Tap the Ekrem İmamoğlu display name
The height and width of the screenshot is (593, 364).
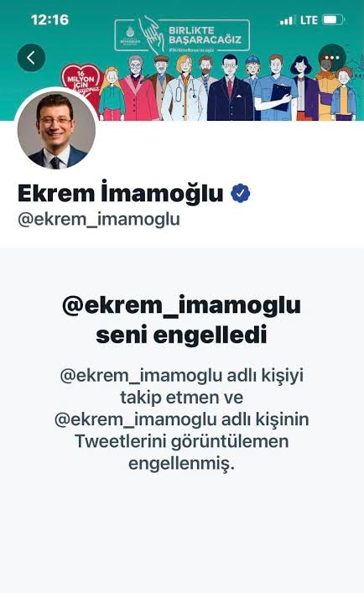tap(120, 193)
